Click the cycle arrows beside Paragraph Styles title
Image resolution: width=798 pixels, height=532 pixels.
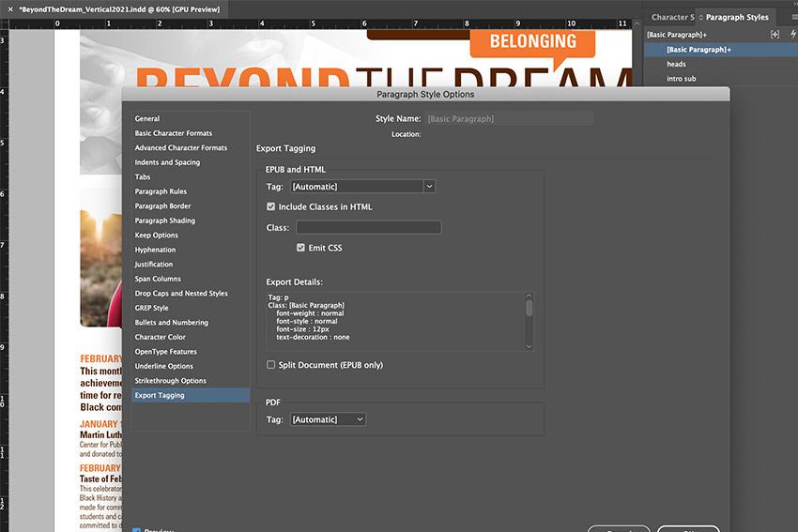(x=699, y=17)
